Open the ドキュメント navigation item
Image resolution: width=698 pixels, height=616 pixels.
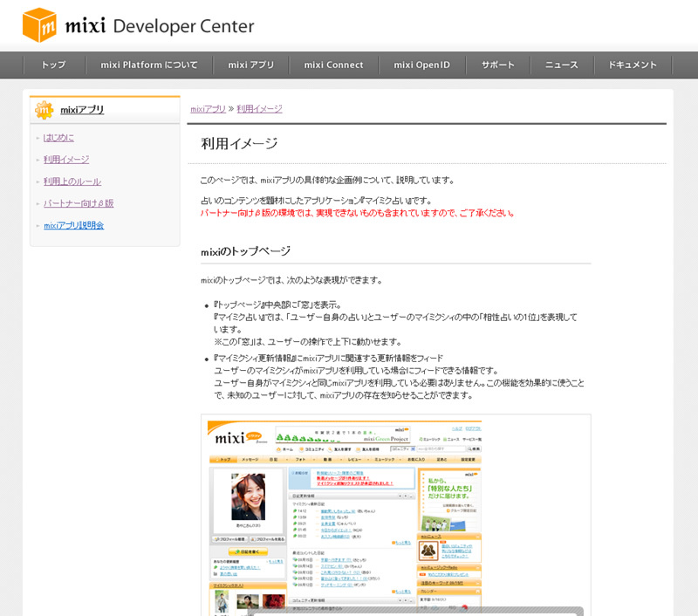click(x=633, y=65)
